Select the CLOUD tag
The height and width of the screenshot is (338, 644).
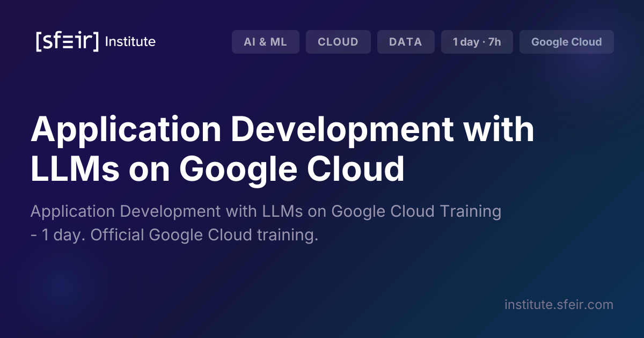(338, 42)
